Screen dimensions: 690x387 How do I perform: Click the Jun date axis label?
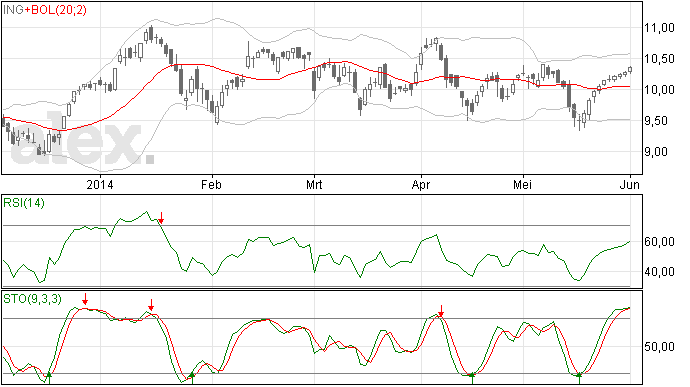click(630, 184)
